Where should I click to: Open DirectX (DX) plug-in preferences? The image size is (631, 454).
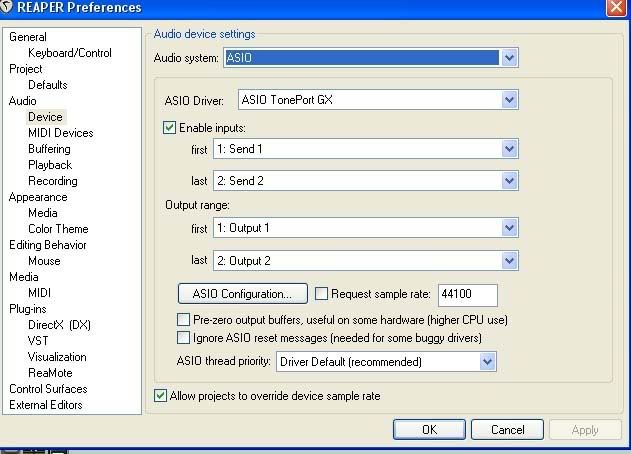click(x=59, y=325)
